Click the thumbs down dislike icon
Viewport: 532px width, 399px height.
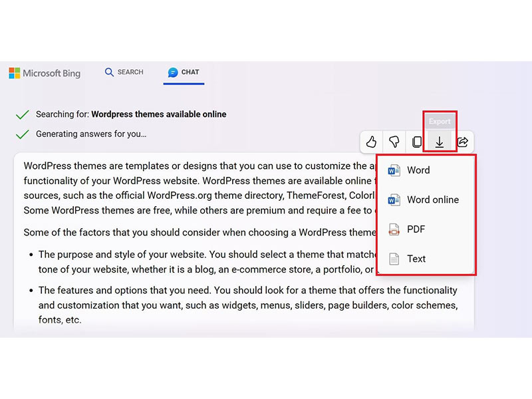(394, 142)
